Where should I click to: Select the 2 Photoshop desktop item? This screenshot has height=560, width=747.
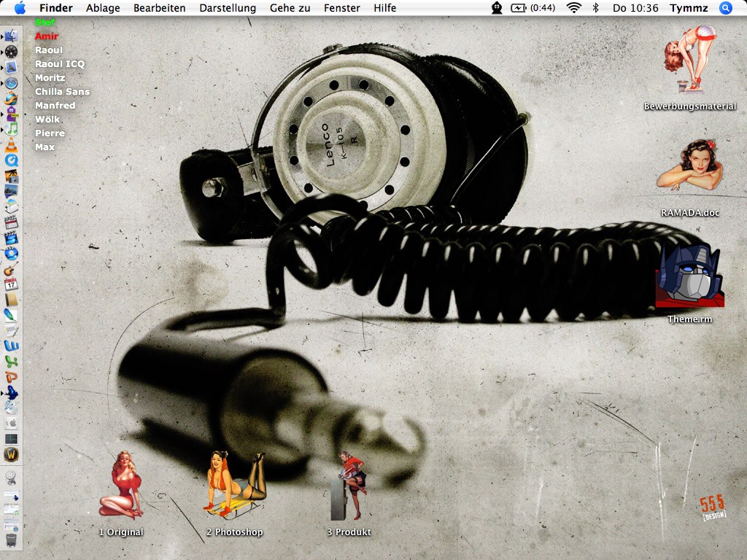tap(235, 494)
